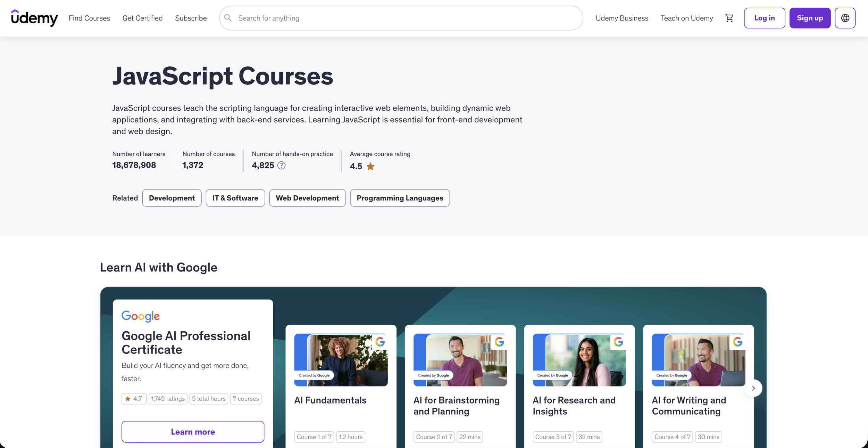Open AI for Writing and Communicating thumbnail
This screenshot has width=868, height=448.
pos(699,360)
